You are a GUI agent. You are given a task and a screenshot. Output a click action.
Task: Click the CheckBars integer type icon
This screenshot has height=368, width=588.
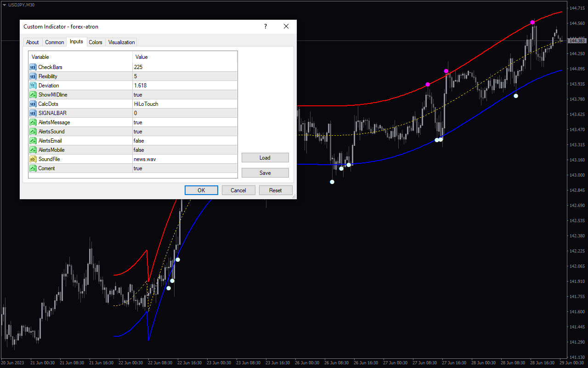(x=33, y=67)
